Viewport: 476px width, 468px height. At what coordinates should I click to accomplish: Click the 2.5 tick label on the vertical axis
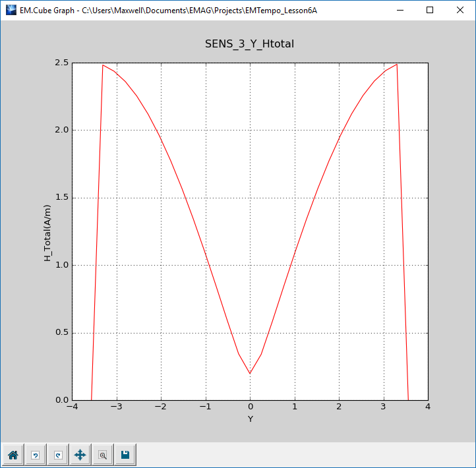tap(61, 63)
